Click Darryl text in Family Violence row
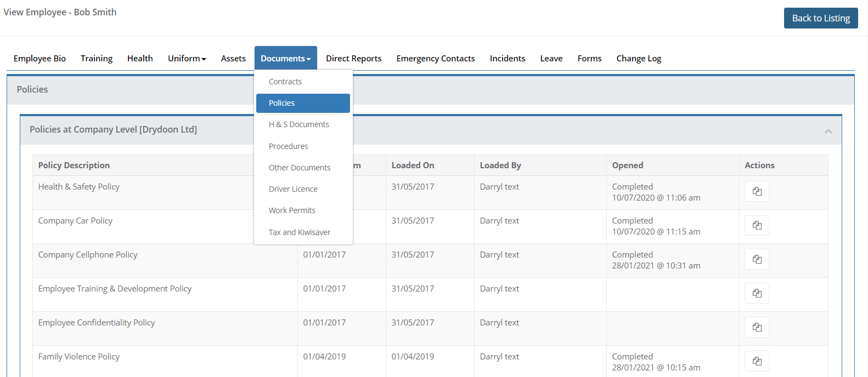Image resolution: width=868 pixels, height=377 pixels. [x=499, y=357]
